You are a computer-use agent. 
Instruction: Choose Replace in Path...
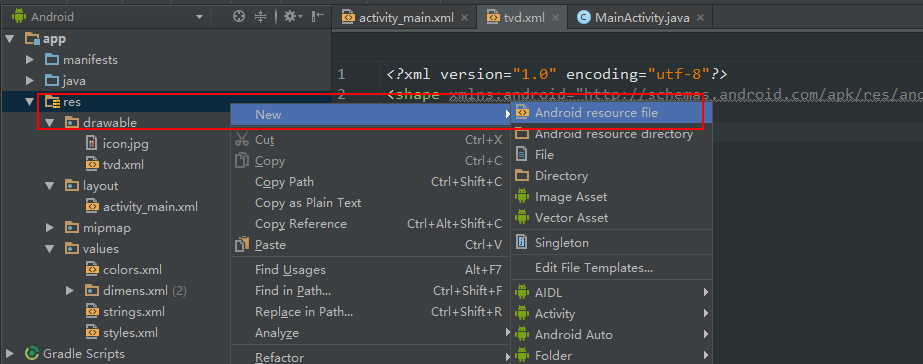(x=371, y=312)
